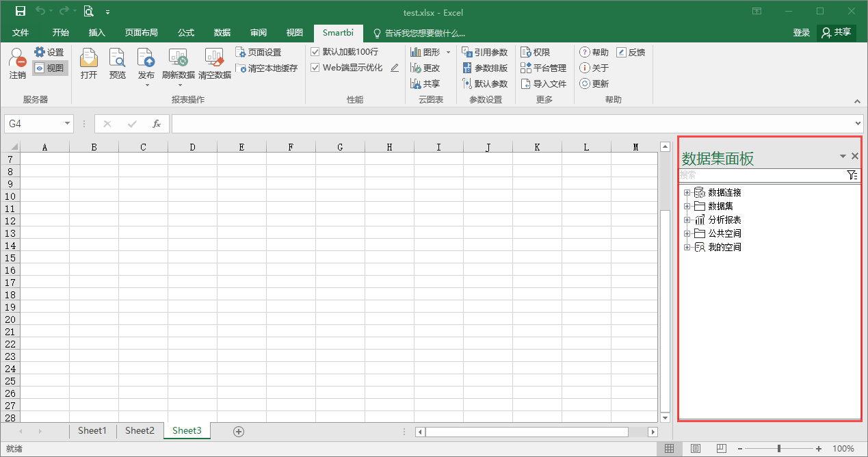Screen dimensions: 868x457
Task: Switch to the 页面布局 ribbon tab
Action: pos(142,33)
